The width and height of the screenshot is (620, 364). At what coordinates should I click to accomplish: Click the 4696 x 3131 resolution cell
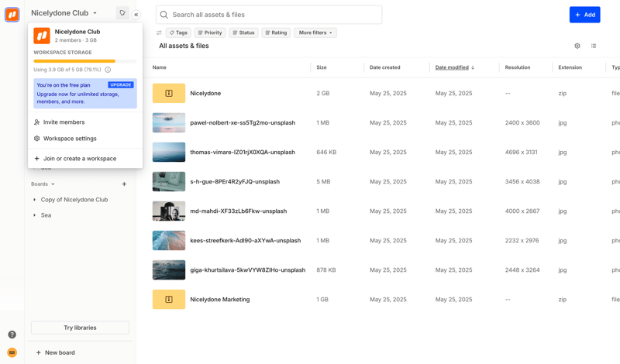click(x=521, y=152)
